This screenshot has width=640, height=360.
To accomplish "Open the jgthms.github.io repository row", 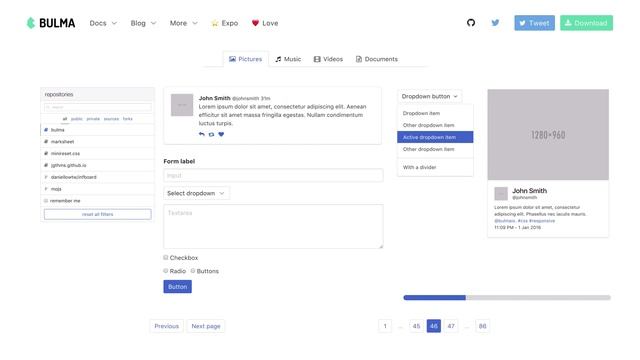I will [x=98, y=165].
